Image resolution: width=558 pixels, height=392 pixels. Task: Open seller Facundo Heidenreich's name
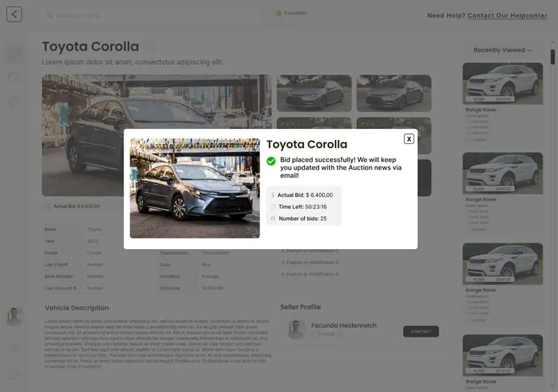pos(344,325)
